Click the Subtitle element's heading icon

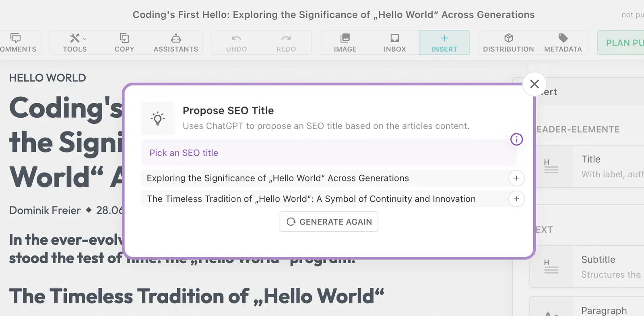pyautogui.click(x=551, y=267)
